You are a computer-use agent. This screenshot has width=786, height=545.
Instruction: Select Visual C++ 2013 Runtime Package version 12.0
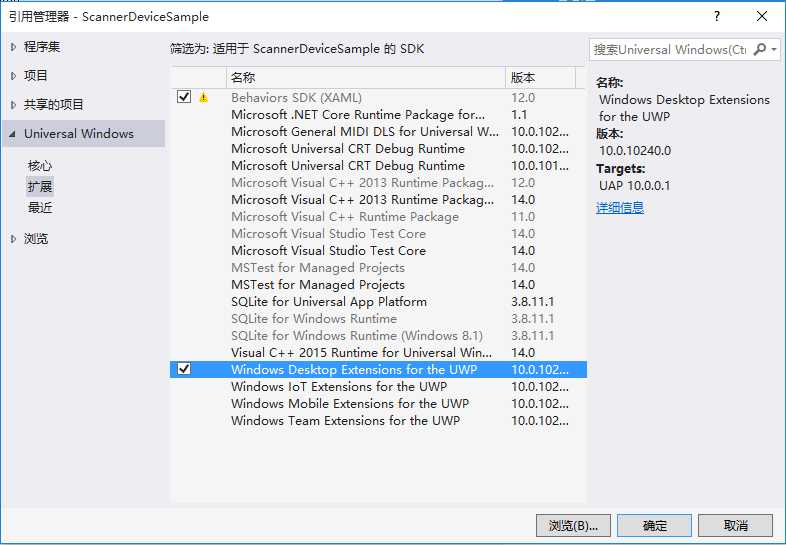378,183
